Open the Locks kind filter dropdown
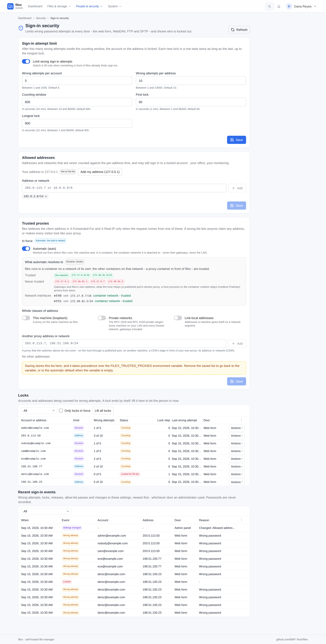Image resolution: width=326 pixels, height=644 pixels. point(39,410)
